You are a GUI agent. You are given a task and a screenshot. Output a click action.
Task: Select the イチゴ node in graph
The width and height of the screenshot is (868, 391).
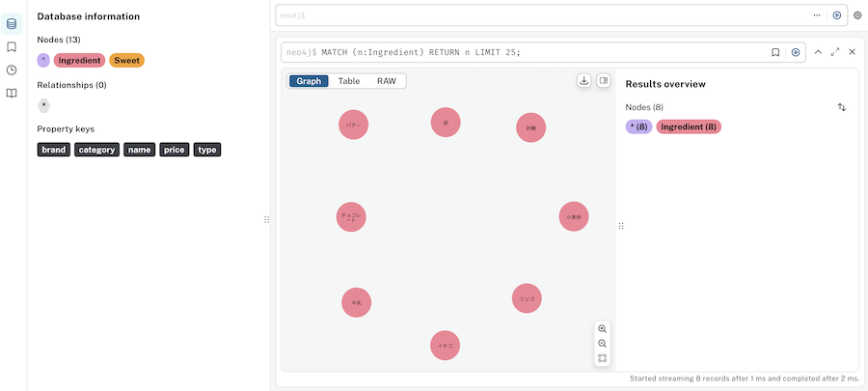pos(445,346)
